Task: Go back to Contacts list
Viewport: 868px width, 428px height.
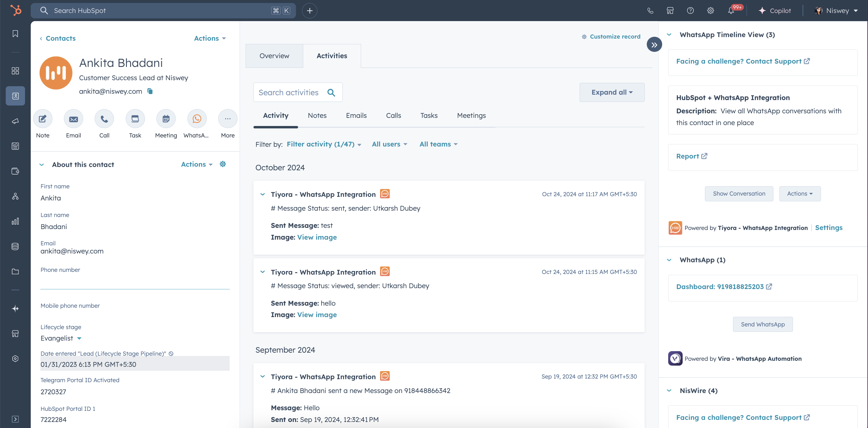Action: coord(58,38)
